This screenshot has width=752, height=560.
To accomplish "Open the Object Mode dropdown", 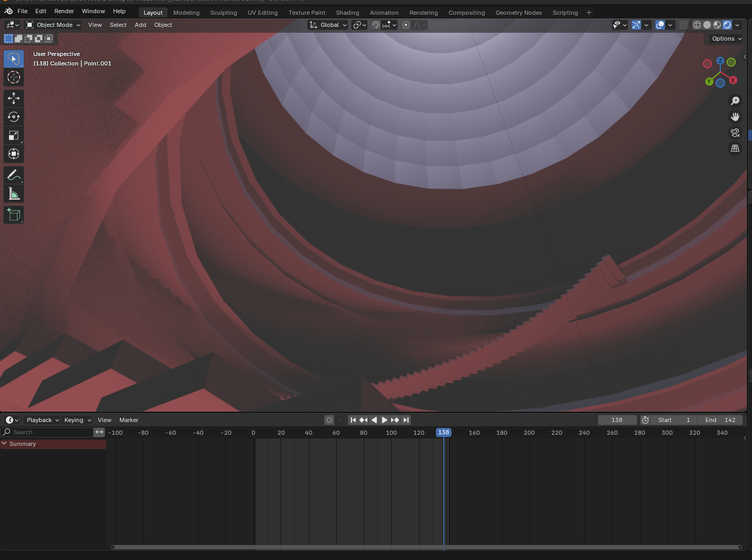I will [x=53, y=25].
